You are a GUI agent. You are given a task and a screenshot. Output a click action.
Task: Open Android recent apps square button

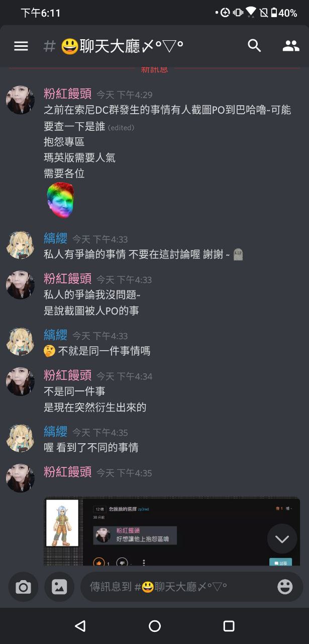(x=229, y=626)
